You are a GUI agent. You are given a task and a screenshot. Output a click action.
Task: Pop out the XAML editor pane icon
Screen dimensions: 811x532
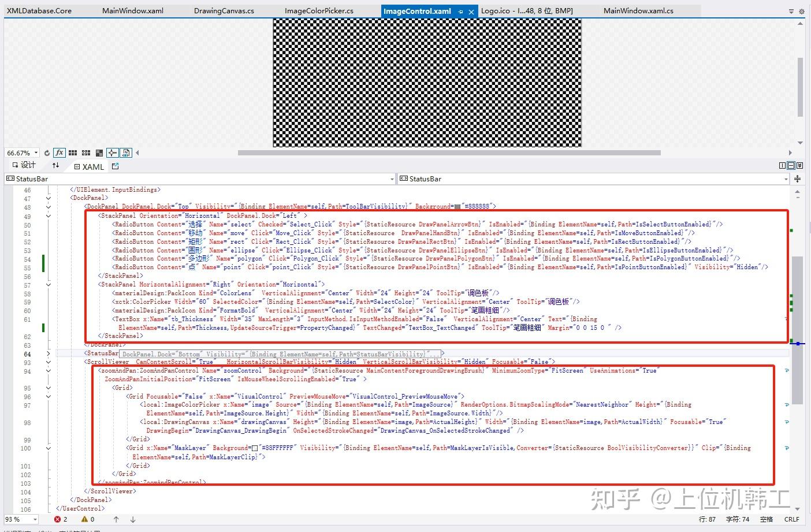pyautogui.click(x=115, y=166)
